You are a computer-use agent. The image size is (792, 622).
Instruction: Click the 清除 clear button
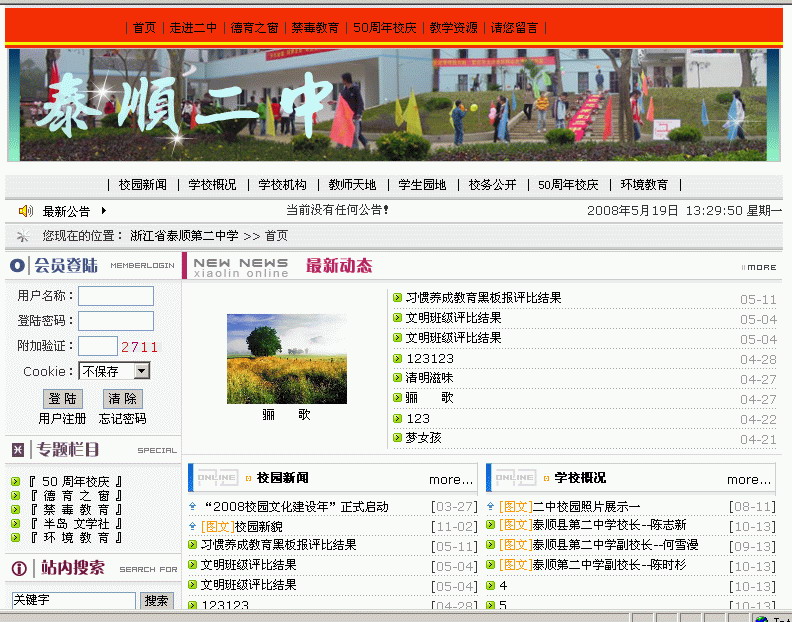[x=123, y=399]
